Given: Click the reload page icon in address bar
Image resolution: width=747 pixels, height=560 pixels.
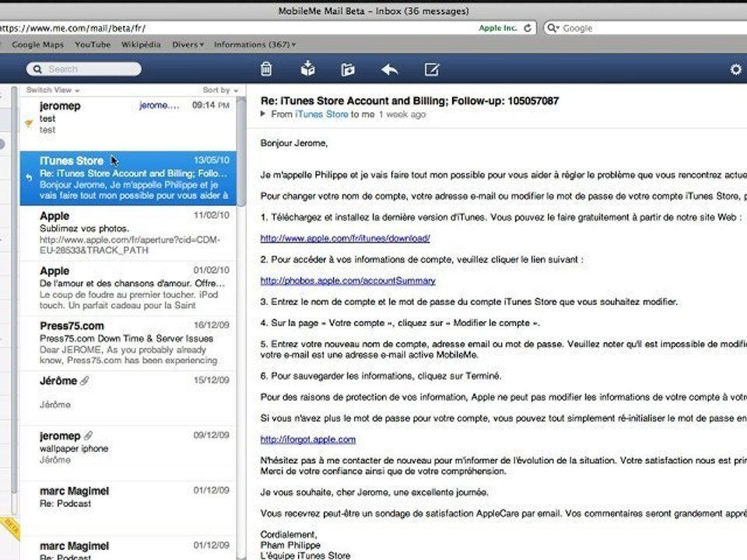Looking at the screenshot, I should (528, 28).
